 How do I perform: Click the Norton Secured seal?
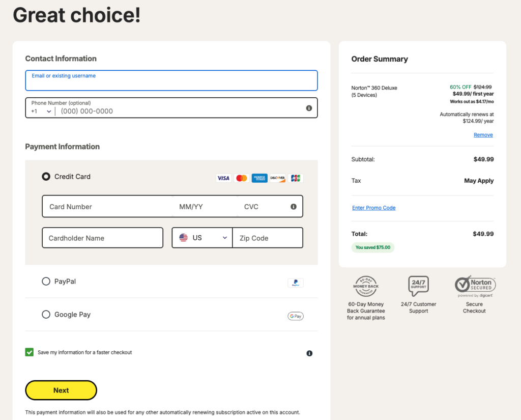coord(475,286)
